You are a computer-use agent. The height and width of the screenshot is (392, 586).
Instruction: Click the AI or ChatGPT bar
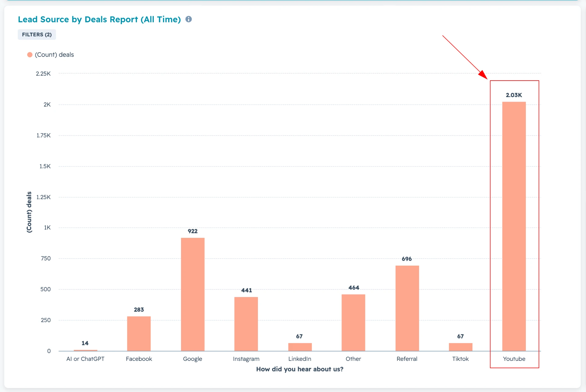click(85, 350)
